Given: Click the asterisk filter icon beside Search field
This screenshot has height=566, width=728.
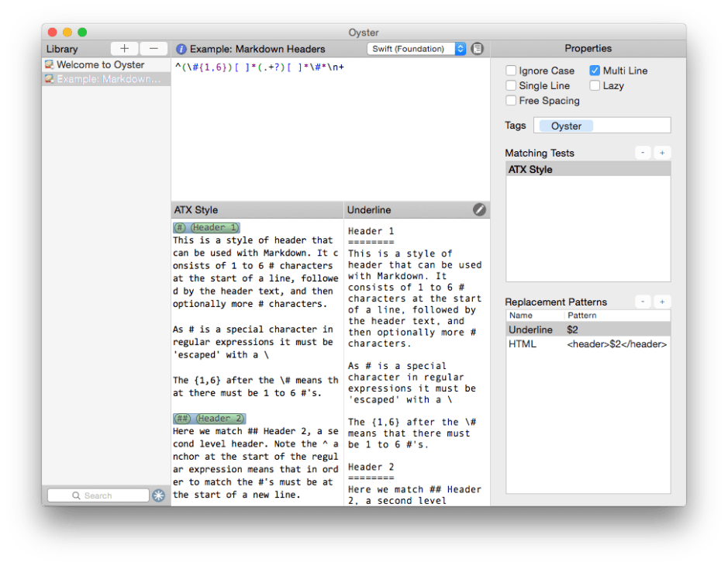Looking at the screenshot, I should pyautogui.click(x=159, y=495).
